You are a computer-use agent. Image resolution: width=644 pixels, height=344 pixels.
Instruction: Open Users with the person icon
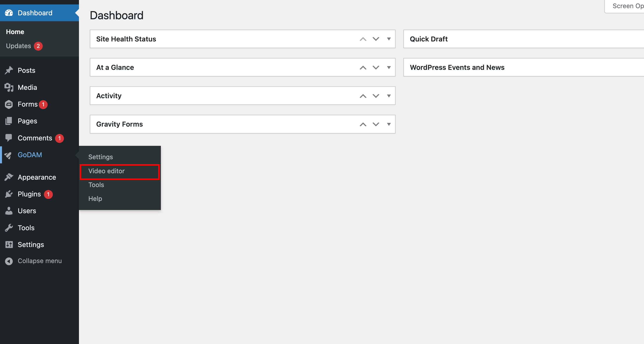coord(8,211)
